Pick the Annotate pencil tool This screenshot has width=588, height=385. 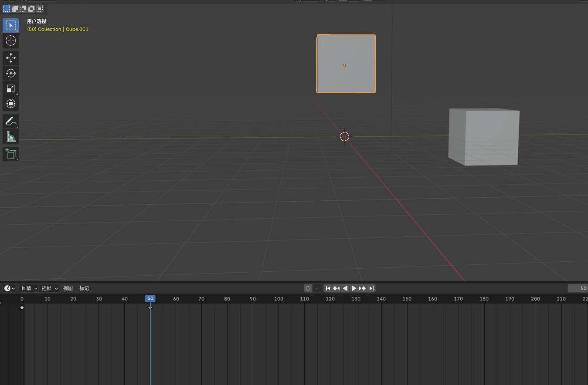pyautogui.click(x=11, y=122)
